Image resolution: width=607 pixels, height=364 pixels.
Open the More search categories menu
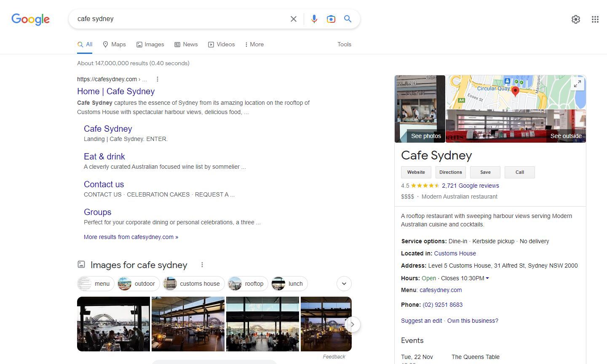[254, 44]
